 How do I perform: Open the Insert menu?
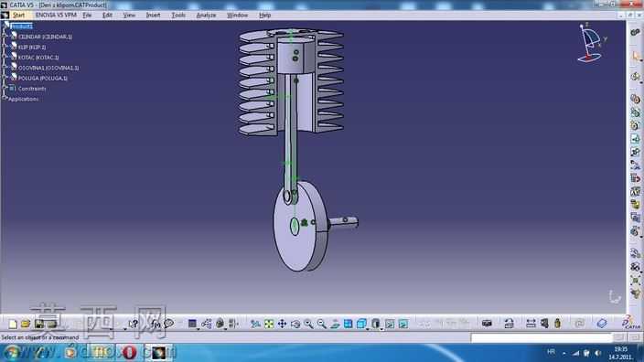pos(153,16)
